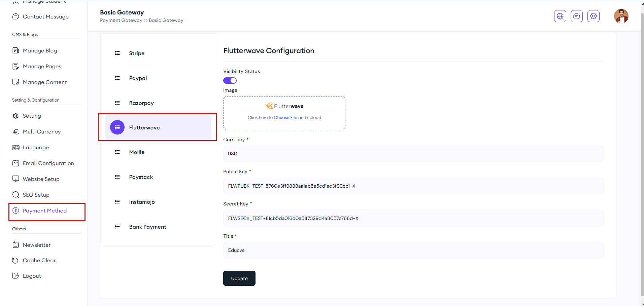Image resolution: width=644 pixels, height=306 pixels.
Task: Click the Logout icon in sidebar
Action: [15, 276]
